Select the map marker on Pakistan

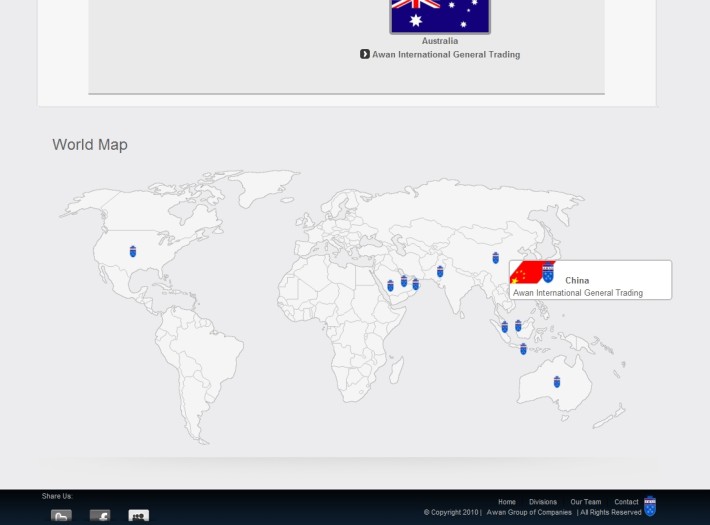point(440,271)
